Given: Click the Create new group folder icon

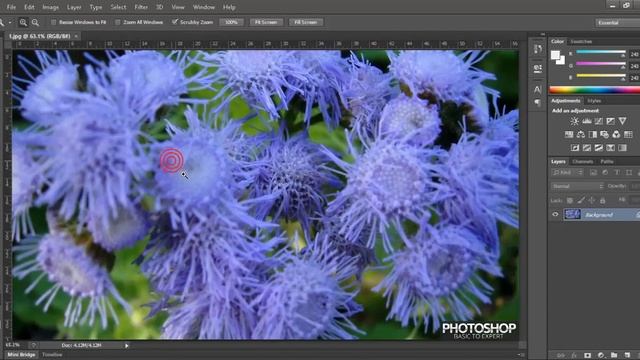Looking at the screenshot, I should point(614,356).
